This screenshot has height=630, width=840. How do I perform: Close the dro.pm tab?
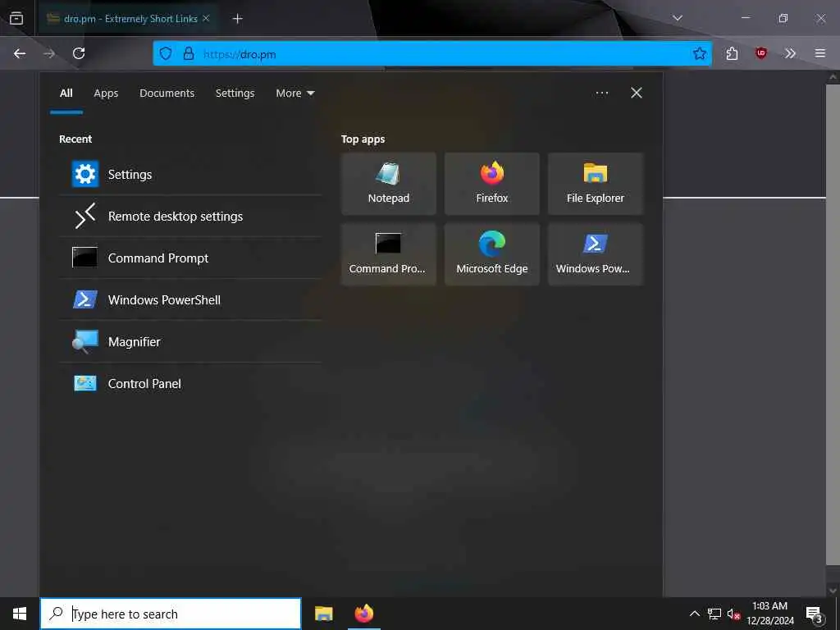pyautogui.click(x=206, y=18)
